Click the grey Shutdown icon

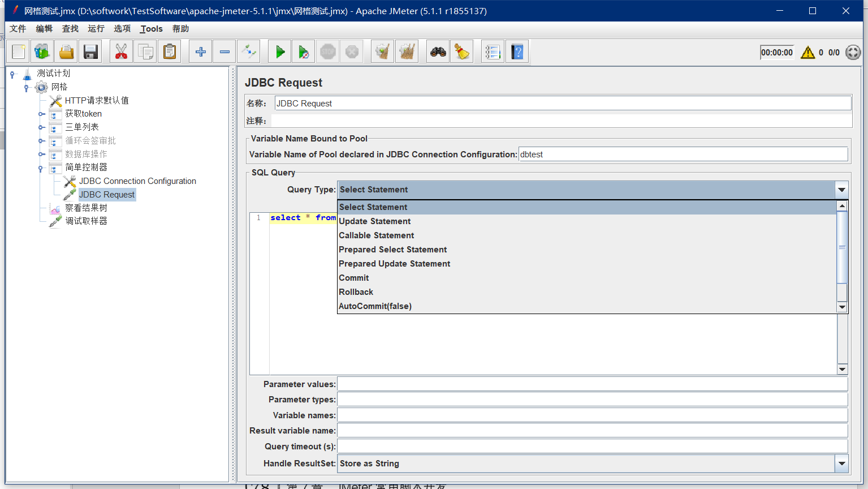(352, 52)
